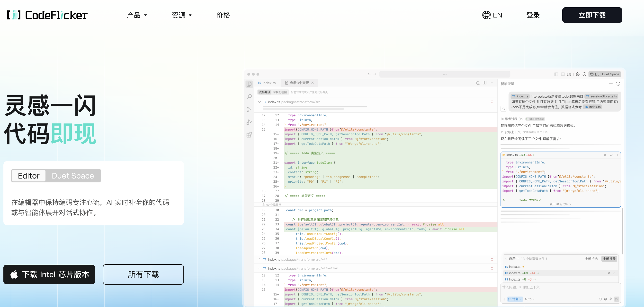Image resolution: width=644 pixels, height=307 pixels.
Task: Open the Extensions icon in sidebar
Action: click(x=249, y=135)
